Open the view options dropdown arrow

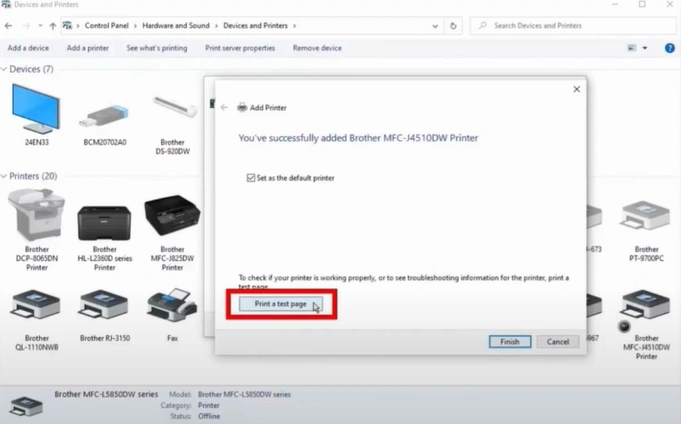(x=645, y=48)
